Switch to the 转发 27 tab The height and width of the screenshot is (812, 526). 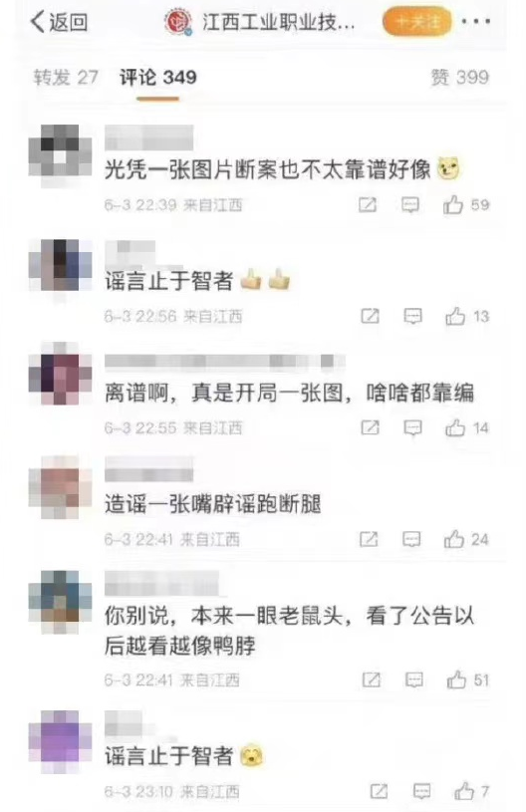pyautogui.click(x=66, y=78)
